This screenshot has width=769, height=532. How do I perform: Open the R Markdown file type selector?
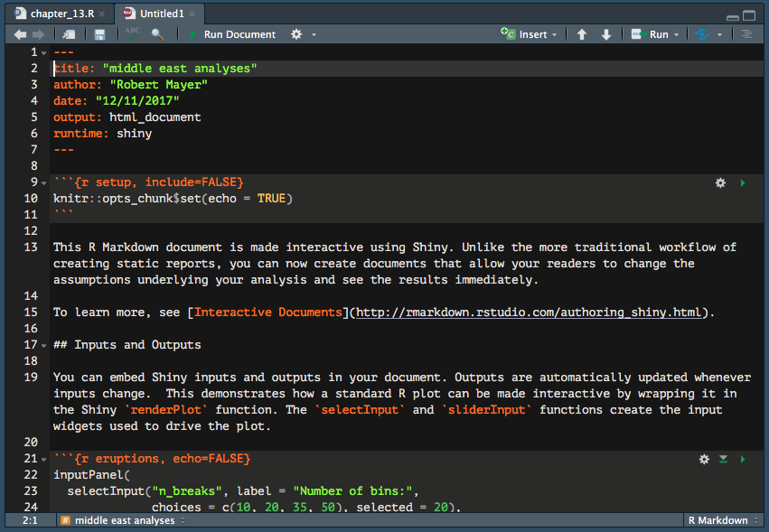(x=724, y=520)
